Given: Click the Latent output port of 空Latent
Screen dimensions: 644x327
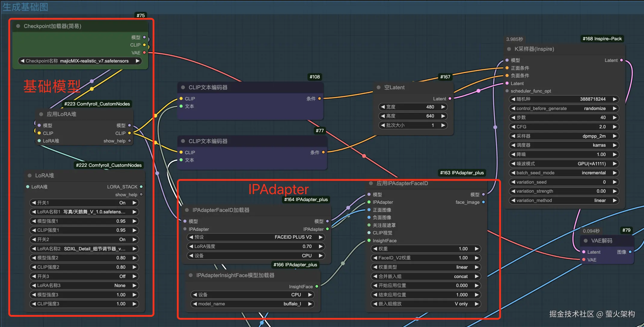Looking at the screenshot, I should pyautogui.click(x=450, y=99).
